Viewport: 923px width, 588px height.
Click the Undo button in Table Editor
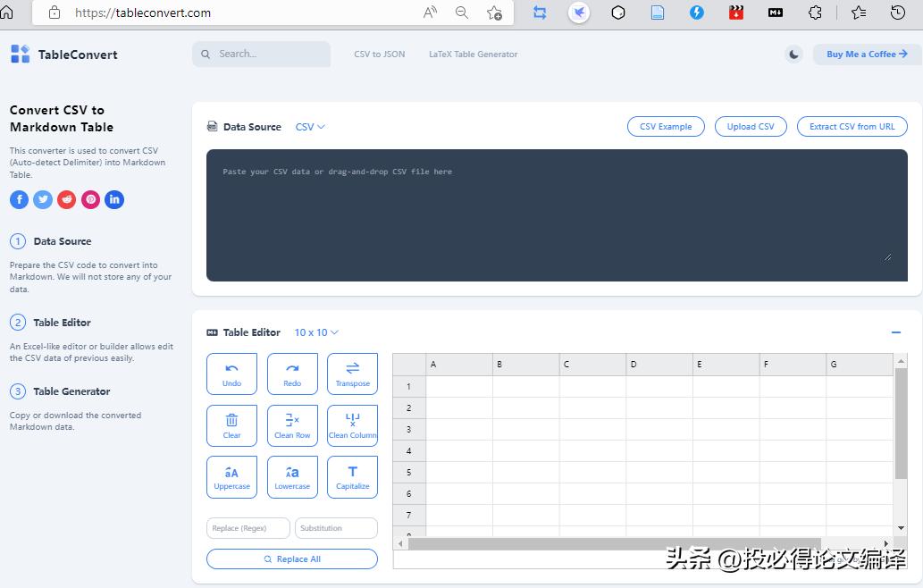232,374
